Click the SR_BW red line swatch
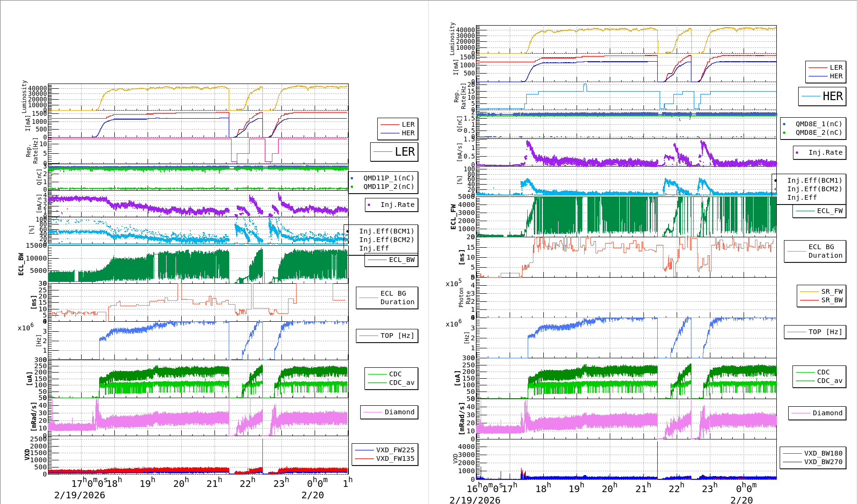 coord(809,300)
